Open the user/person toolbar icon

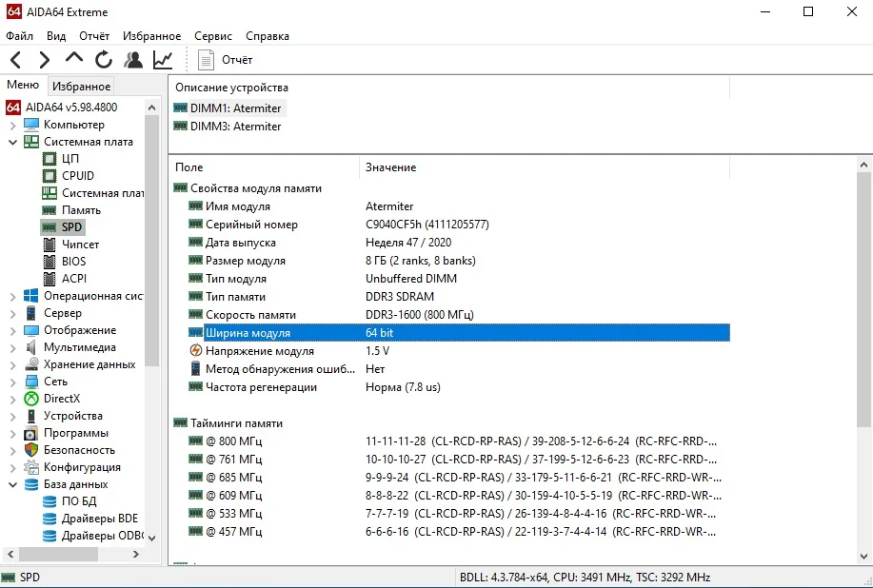pos(133,60)
